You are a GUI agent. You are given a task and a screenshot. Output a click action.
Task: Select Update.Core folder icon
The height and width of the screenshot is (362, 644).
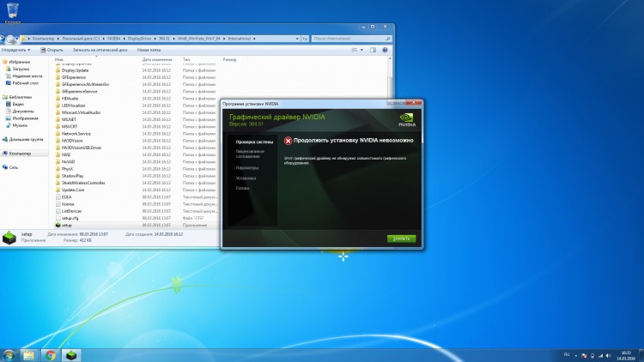point(58,190)
